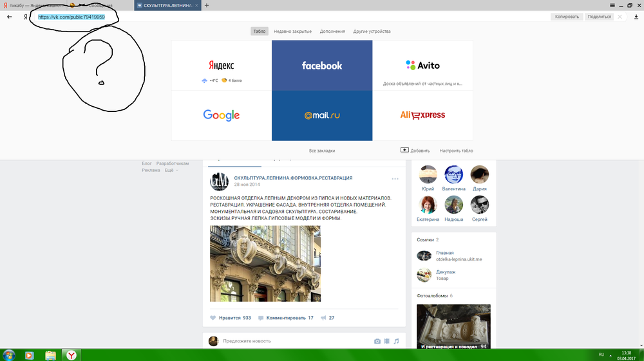Open the Дополнения tab

point(332,31)
